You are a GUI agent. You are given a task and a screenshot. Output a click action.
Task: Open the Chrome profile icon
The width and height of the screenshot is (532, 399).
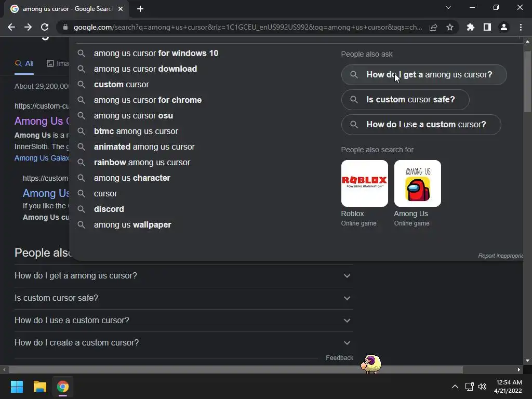[x=504, y=27]
